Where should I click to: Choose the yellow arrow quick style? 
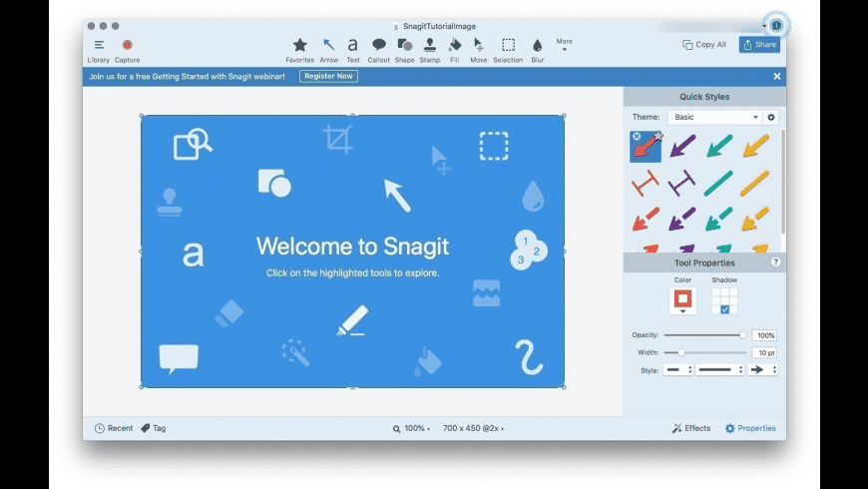coord(755,147)
